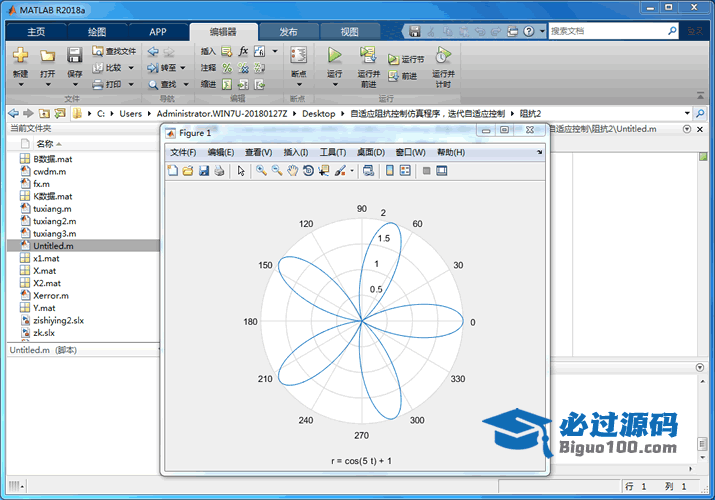
Task: Open the 工具(T) menu in Figure window
Action: [x=332, y=152]
